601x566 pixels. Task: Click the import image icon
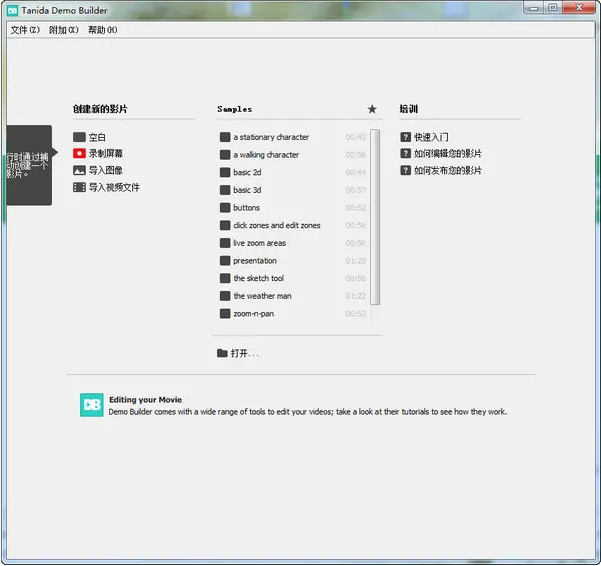tap(79, 171)
